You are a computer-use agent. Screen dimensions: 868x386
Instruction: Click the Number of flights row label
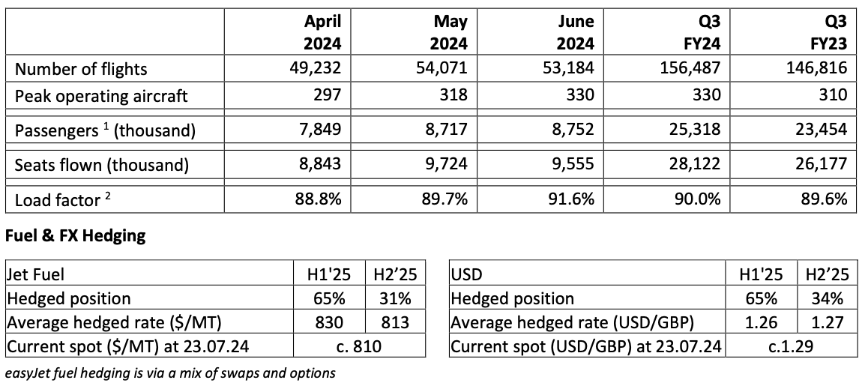point(82,69)
